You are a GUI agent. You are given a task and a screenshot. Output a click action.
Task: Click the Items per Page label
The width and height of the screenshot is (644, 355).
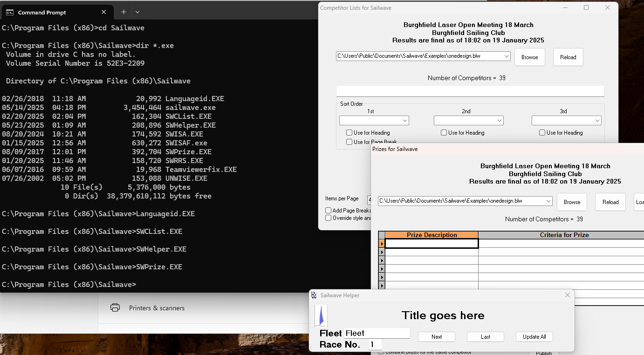pyautogui.click(x=342, y=198)
